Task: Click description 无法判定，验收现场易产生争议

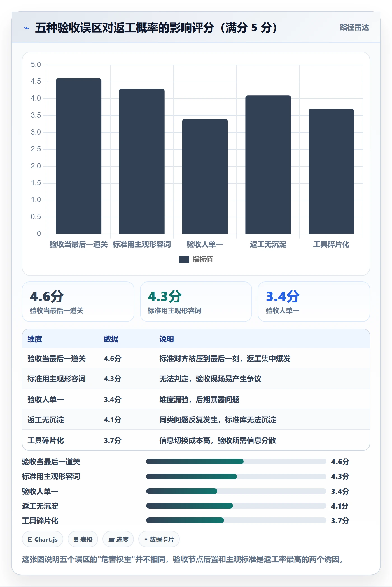Action: click(x=210, y=379)
